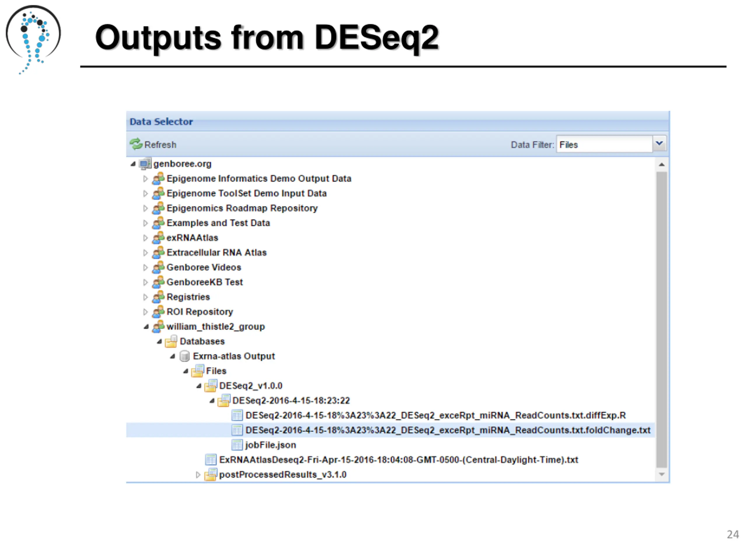Collapse the genboree.org root node
The width and height of the screenshot is (747, 560).
[x=133, y=164]
